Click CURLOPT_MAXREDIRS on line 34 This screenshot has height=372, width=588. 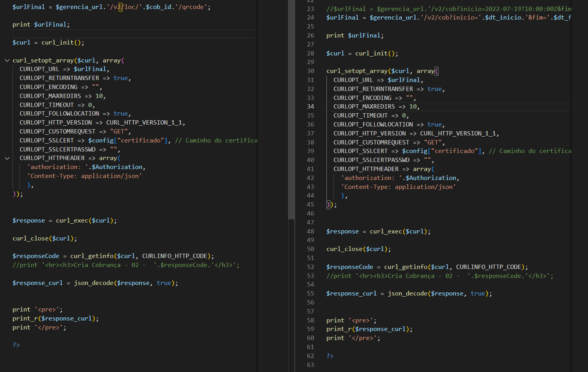(364, 107)
